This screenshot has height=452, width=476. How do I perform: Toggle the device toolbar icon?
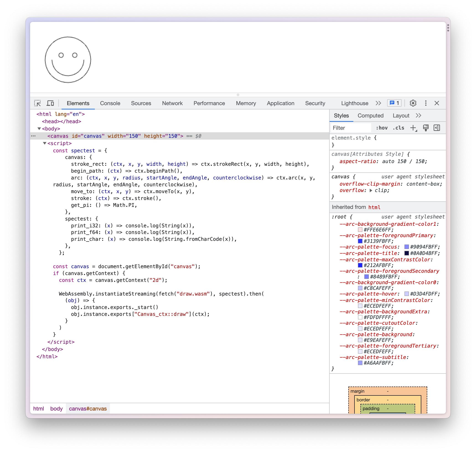50,103
